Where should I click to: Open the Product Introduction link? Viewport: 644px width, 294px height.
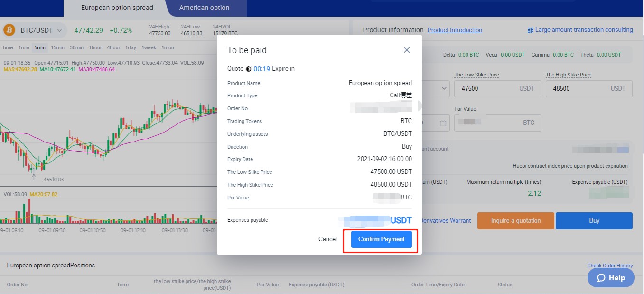pyautogui.click(x=455, y=30)
